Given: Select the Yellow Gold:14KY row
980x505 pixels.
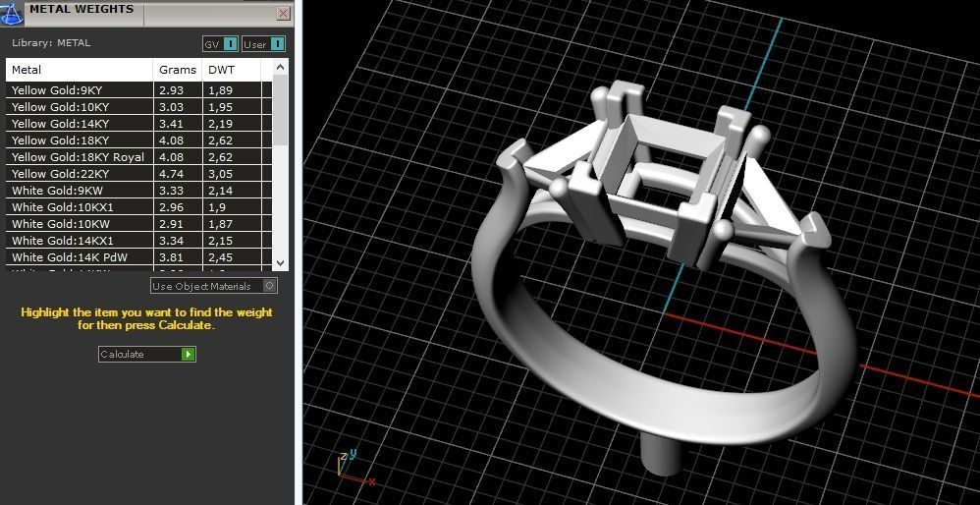Looking at the screenshot, I should (x=139, y=124).
